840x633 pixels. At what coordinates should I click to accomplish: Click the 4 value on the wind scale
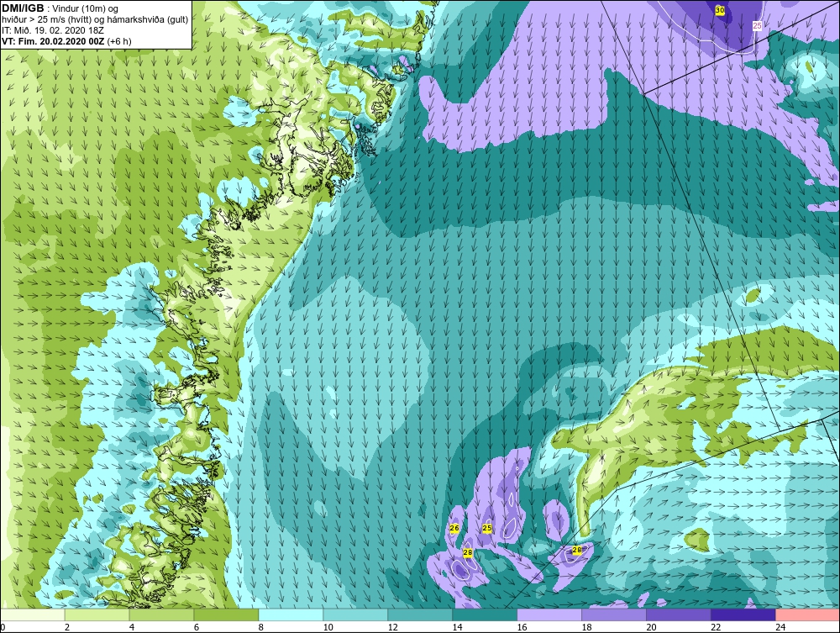[x=132, y=627]
